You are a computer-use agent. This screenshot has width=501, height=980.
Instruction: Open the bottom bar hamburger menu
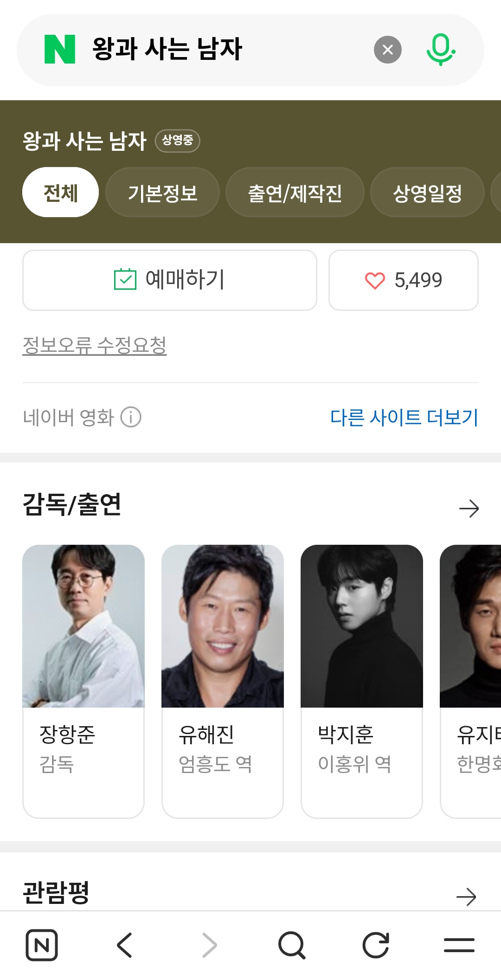(459, 945)
